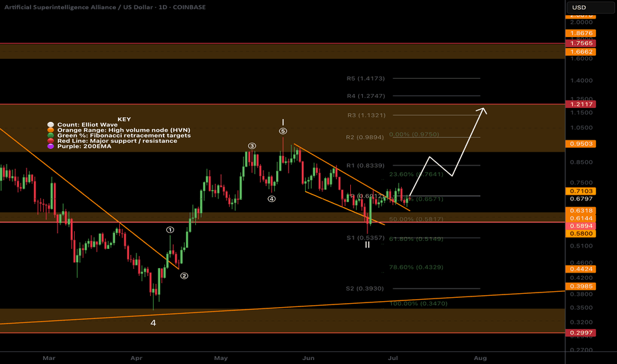
Task: Click the R5 (1.4173) pivot label
Action: pos(365,78)
